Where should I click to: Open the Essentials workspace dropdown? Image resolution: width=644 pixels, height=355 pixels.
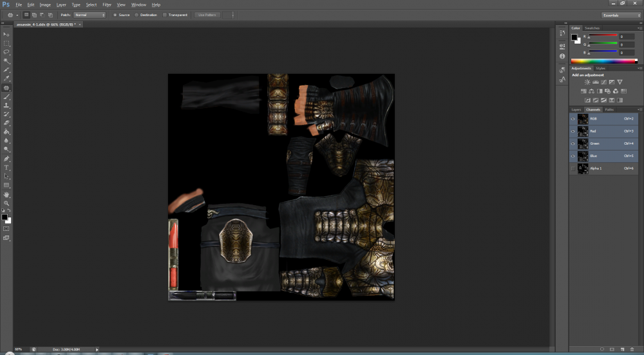click(x=621, y=15)
